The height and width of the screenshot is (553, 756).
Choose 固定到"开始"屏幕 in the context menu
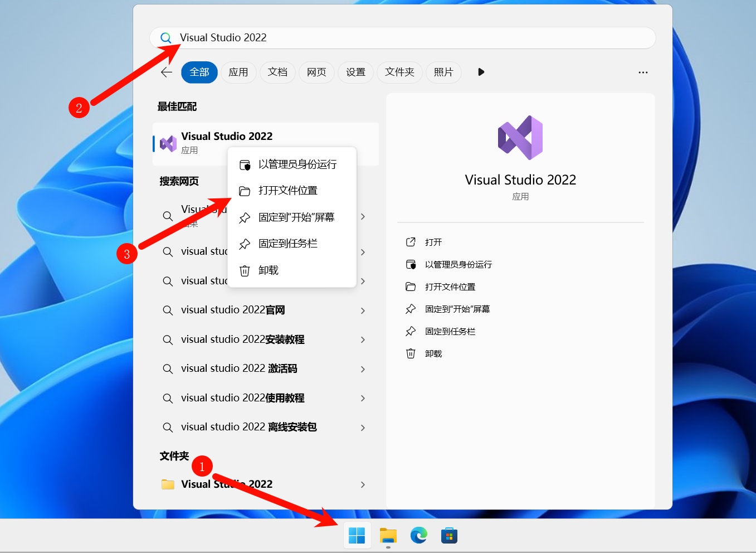pos(292,217)
